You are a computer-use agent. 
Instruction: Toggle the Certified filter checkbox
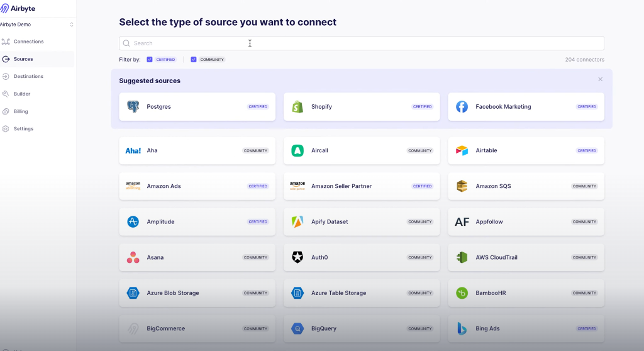coord(150,60)
